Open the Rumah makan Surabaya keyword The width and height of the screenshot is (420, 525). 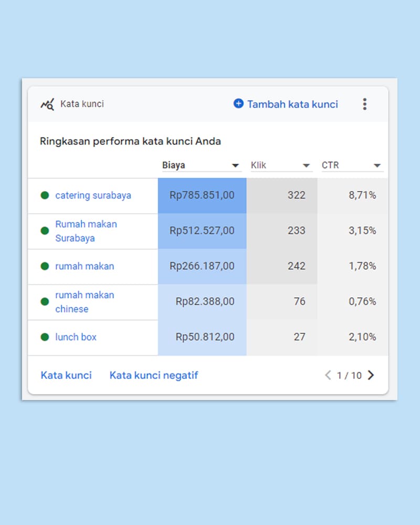(x=86, y=231)
